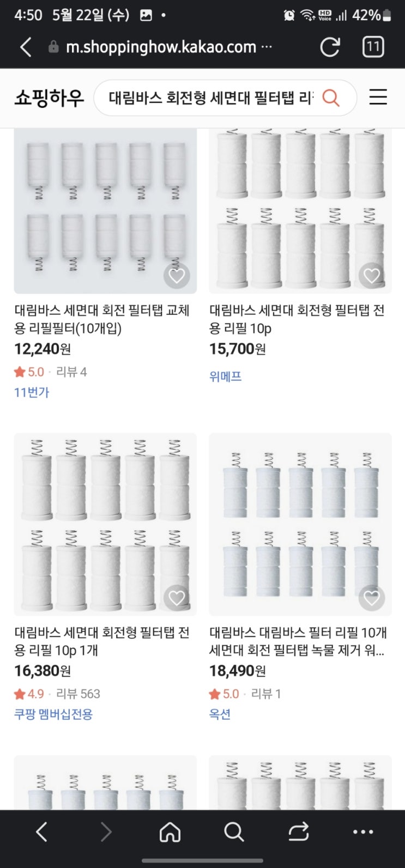This screenshot has width=405, height=868.
Task: Open the hamburger menu
Action: click(x=378, y=98)
